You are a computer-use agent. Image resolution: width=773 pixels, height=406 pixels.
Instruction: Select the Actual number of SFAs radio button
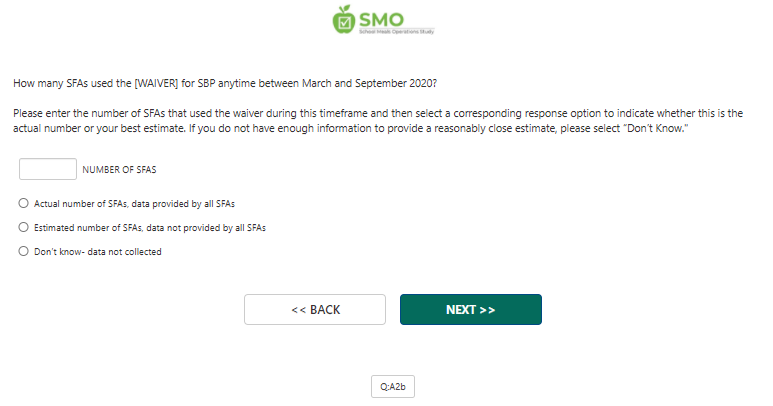coord(24,202)
